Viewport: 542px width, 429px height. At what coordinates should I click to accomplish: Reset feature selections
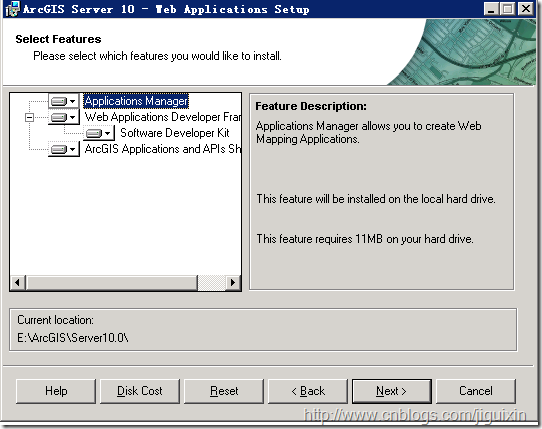224,391
